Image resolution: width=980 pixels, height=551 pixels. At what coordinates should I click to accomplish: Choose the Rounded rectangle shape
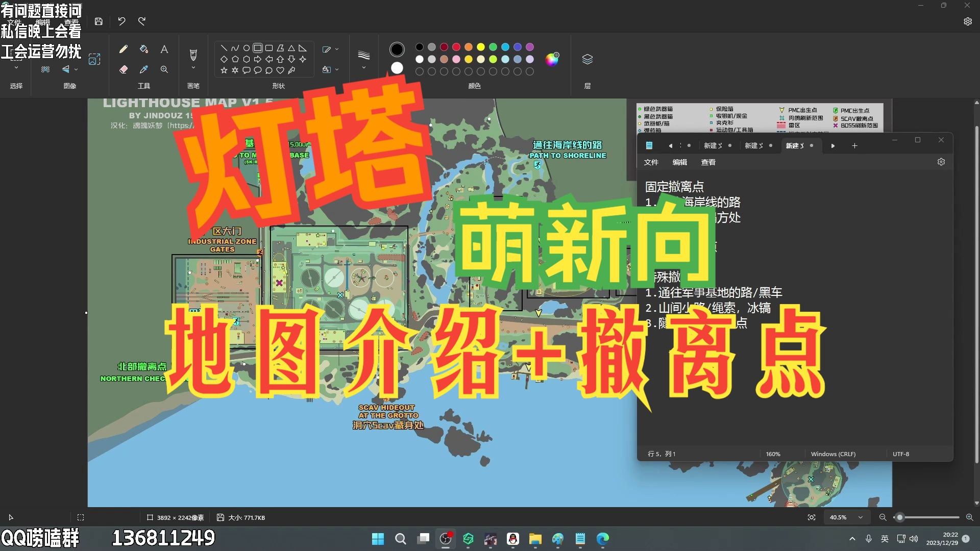click(269, 48)
